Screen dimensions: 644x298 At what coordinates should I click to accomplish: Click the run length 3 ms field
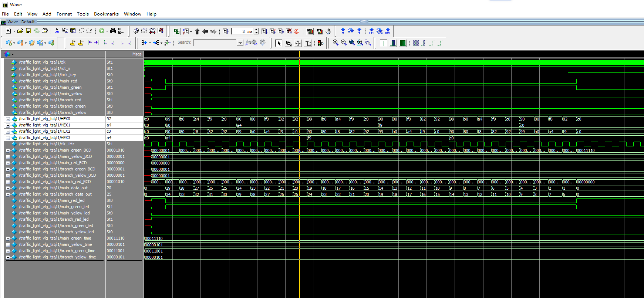[x=242, y=31]
